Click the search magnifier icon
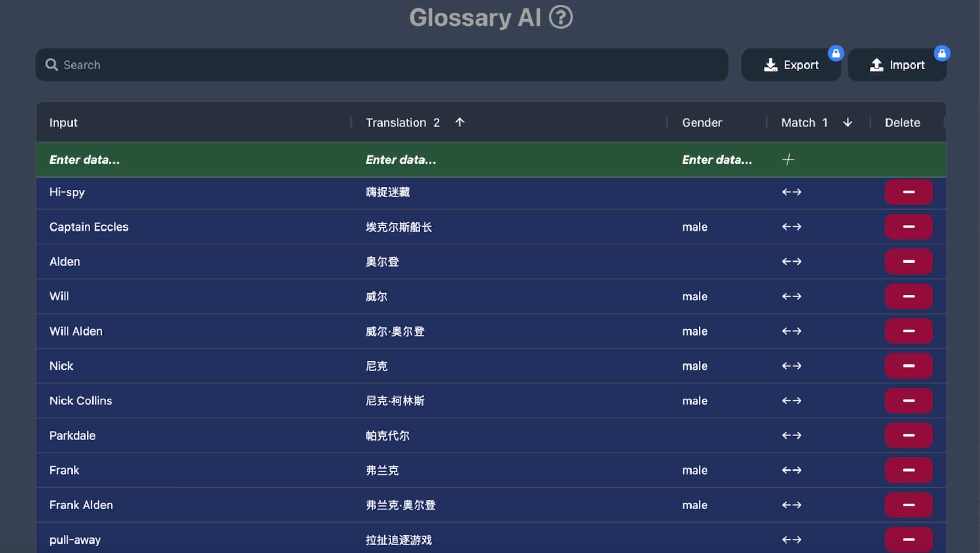Image resolution: width=980 pixels, height=553 pixels. click(51, 65)
